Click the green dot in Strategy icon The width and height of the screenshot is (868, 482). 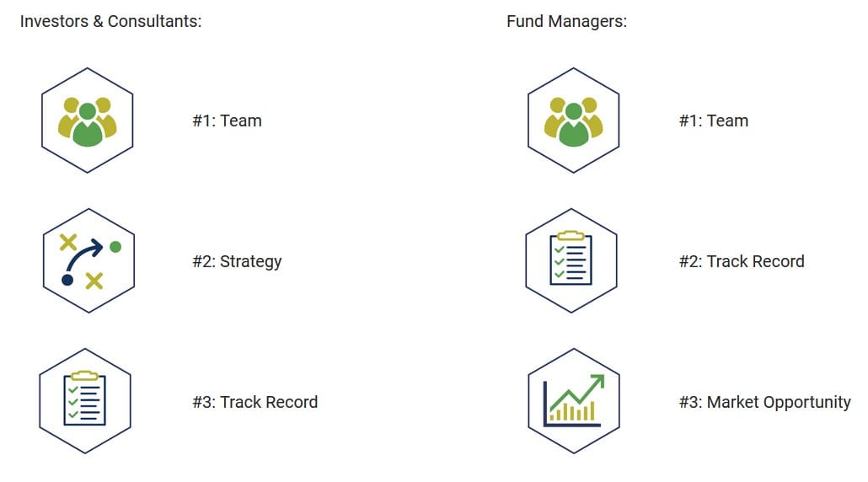point(115,247)
